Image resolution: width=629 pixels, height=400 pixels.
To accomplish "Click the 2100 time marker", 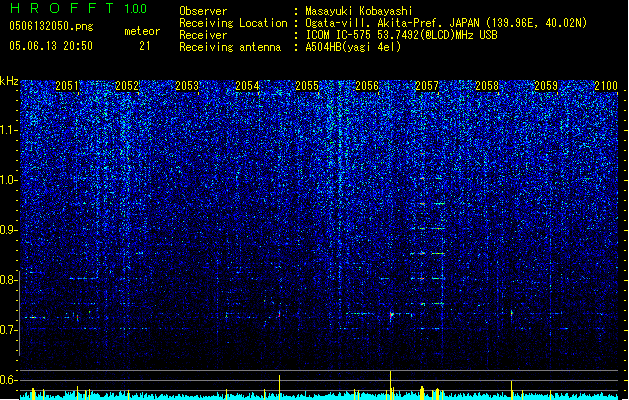I will pos(606,85).
